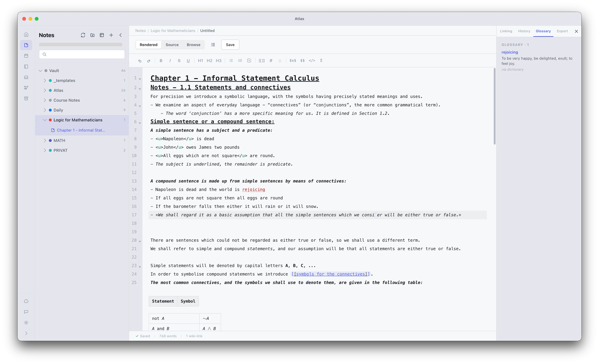Image resolution: width=599 pixels, height=364 pixels.
Task: Insert a numbered list
Action: 240,61
